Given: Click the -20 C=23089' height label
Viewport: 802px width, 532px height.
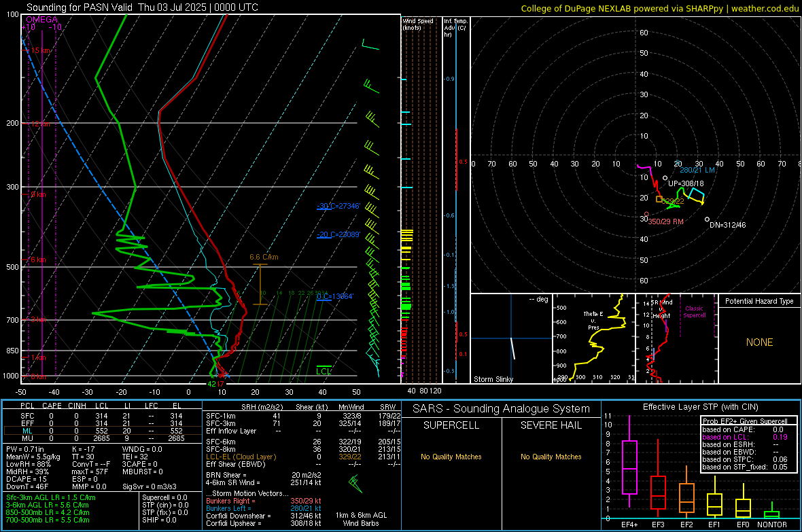Looking at the screenshot, I should pyautogui.click(x=338, y=235).
